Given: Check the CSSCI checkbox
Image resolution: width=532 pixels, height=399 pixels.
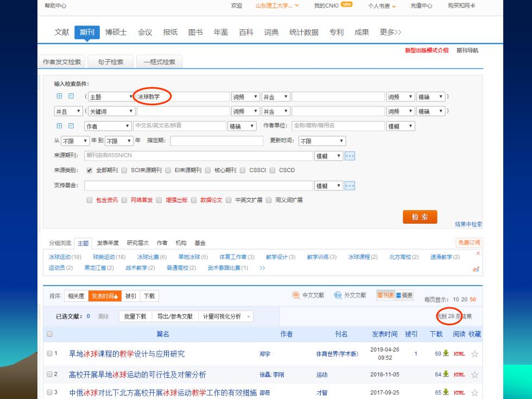Looking at the screenshot, I should [242, 170].
